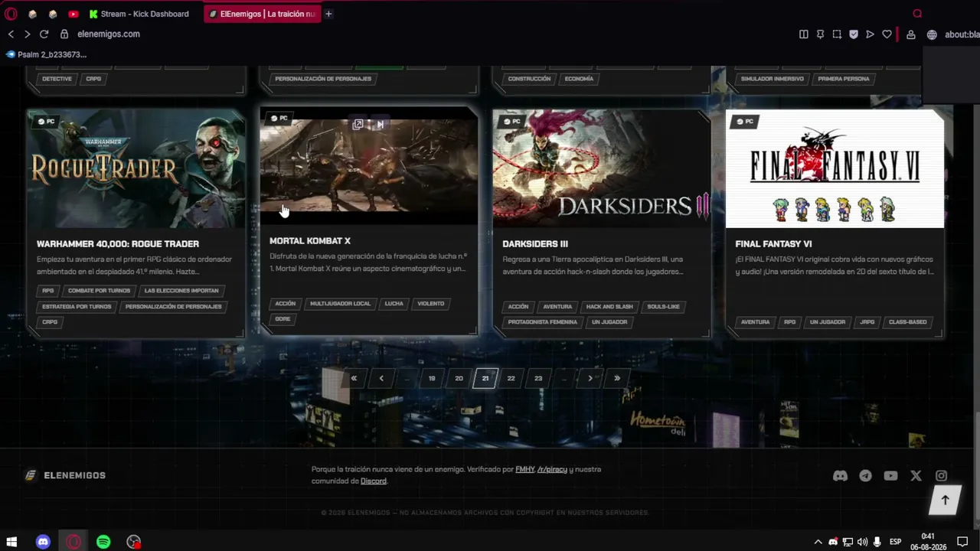Image resolution: width=980 pixels, height=551 pixels.
Task: Open ElEnemigos X profile icon
Action: 916,476
